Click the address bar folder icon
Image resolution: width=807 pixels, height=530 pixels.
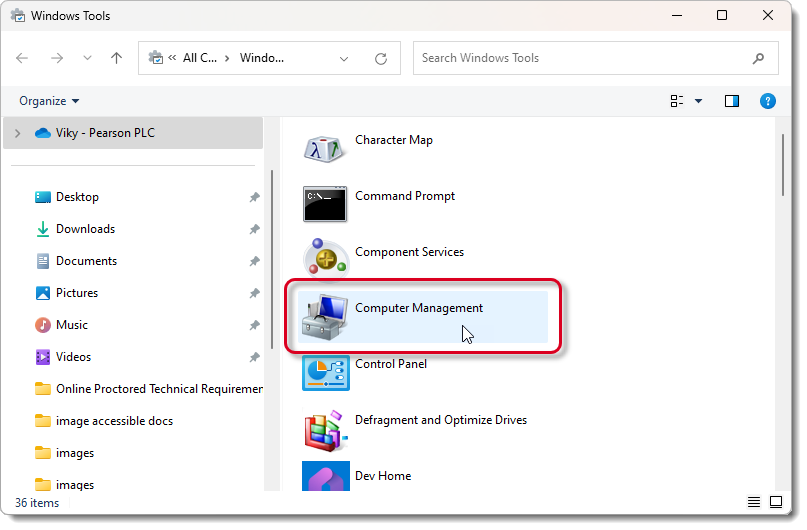(x=156, y=58)
